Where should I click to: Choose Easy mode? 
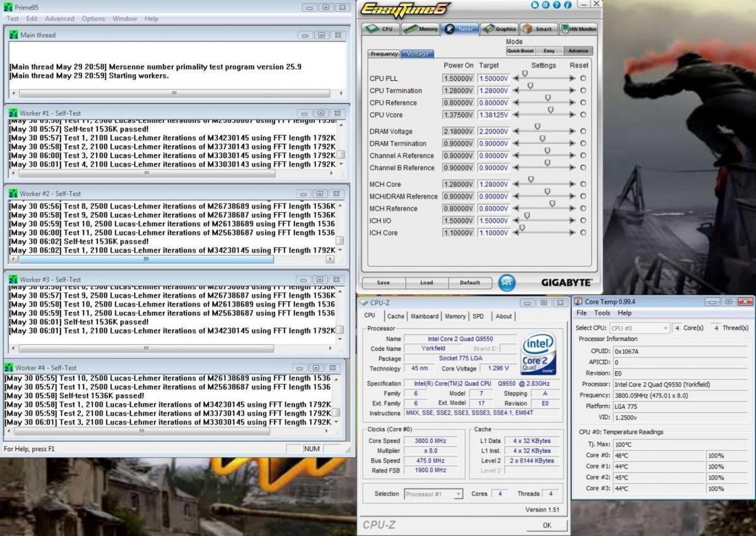pyautogui.click(x=548, y=51)
